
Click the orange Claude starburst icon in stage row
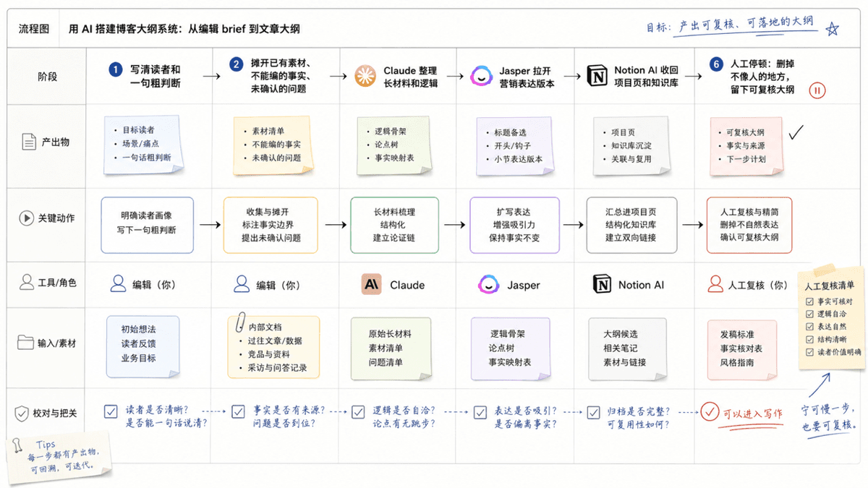point(365,76)
